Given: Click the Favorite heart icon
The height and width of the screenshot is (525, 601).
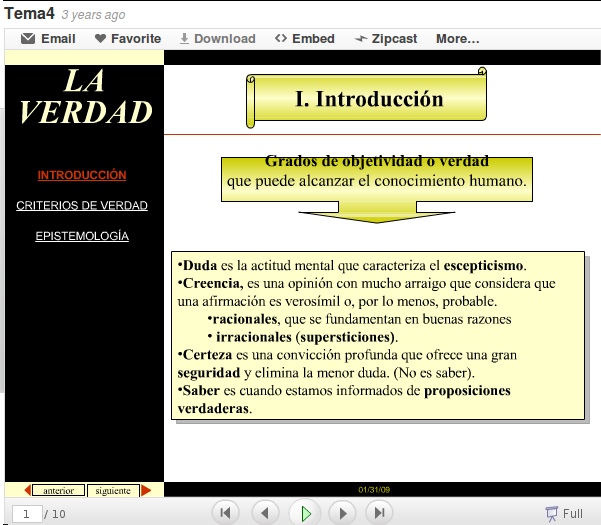Looking at the screenshot, I should [100, 39].
